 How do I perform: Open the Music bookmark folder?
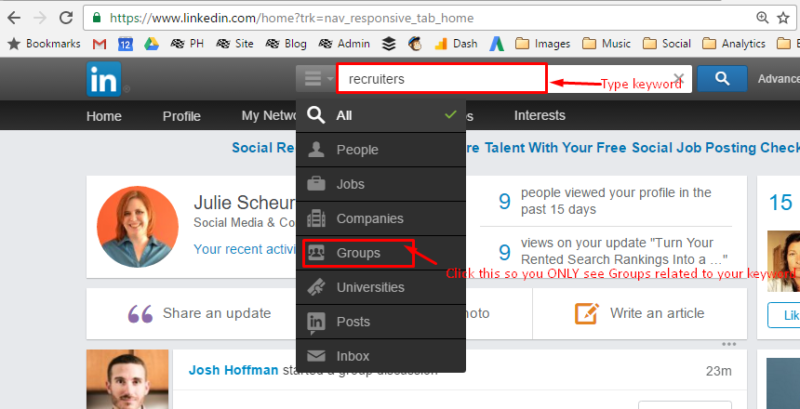606,44
